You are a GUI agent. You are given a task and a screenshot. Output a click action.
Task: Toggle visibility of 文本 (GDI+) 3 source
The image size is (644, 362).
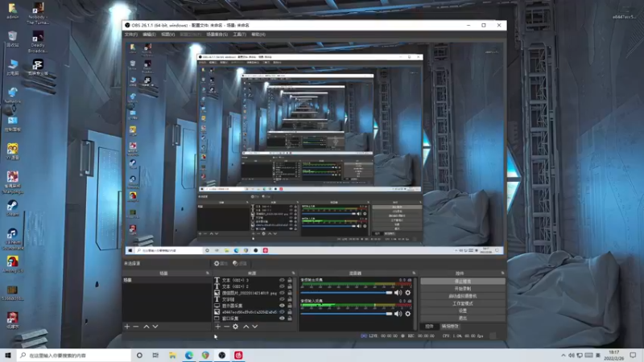[x=282, y=280]
